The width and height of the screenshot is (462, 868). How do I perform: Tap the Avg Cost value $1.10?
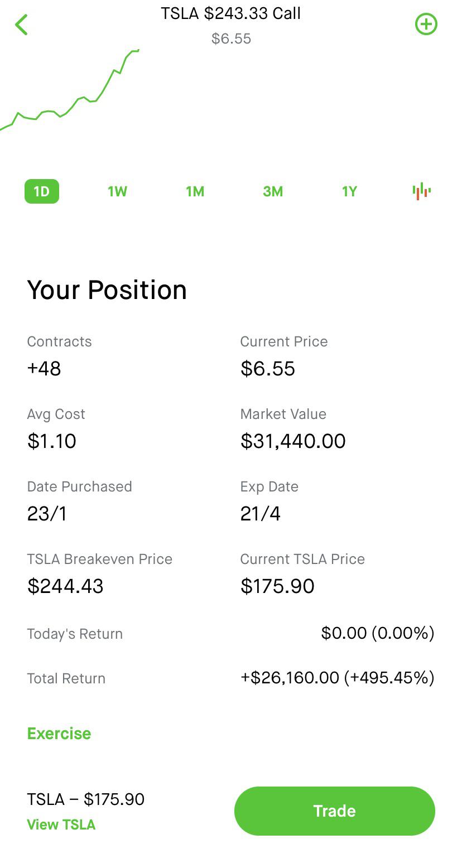pos(52,441)
